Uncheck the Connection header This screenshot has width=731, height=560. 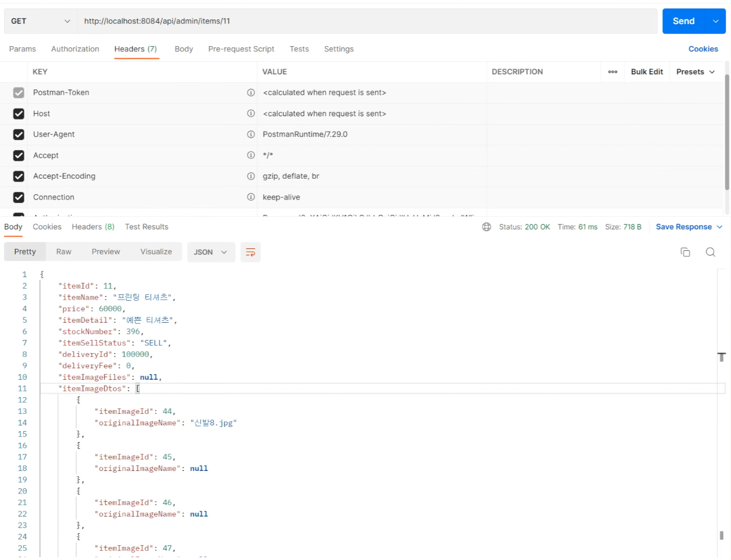coord(19,197)
